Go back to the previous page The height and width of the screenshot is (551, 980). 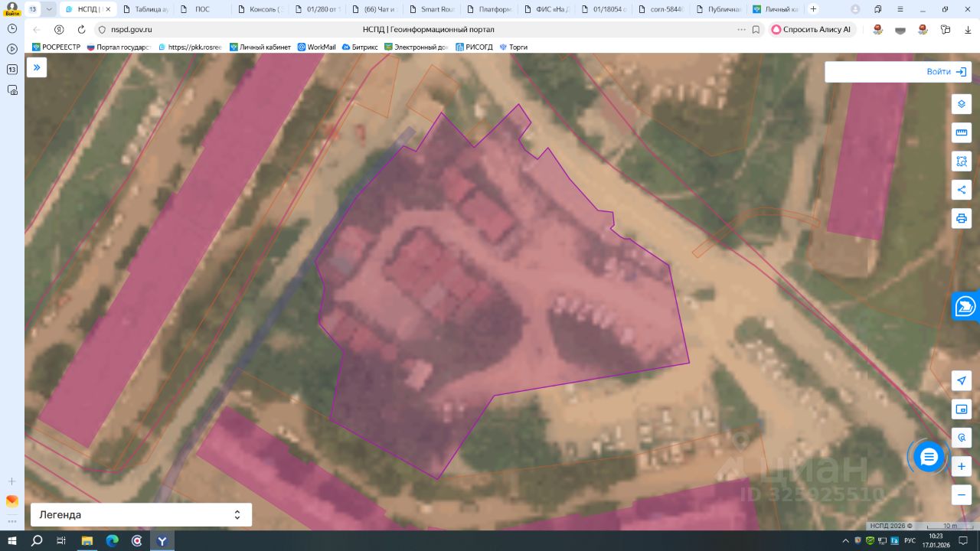37,29
